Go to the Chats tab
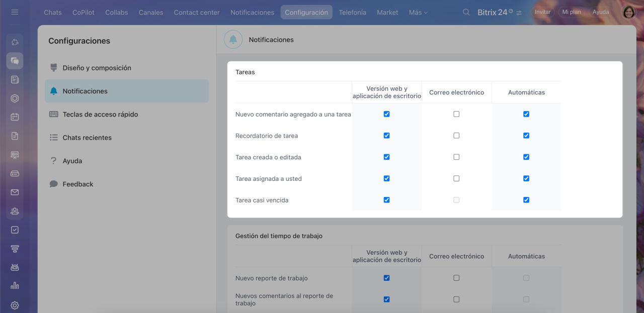Screen dimensions: 644x313 (53, 12)
